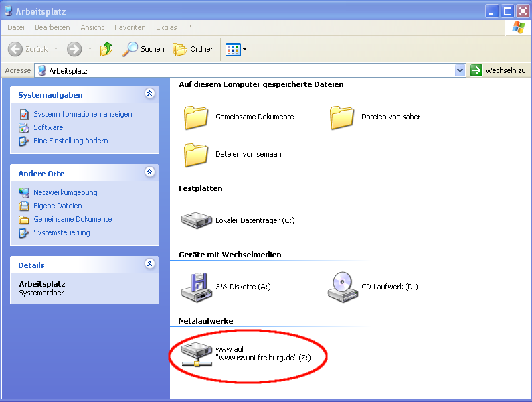Select the Dateien von semaan folder
Screen dimensions: 532x402
point(197,154)
